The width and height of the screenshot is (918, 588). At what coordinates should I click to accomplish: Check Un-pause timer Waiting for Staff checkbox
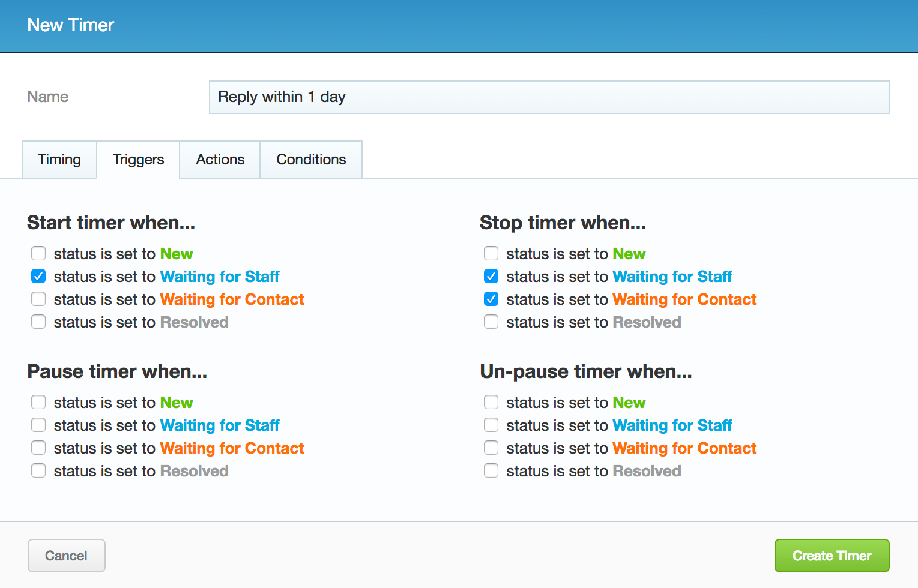(491, 425)
